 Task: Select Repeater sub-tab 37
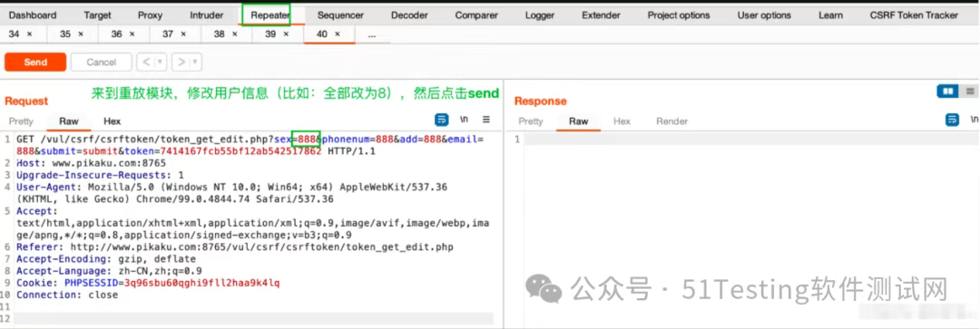point(168,34)
